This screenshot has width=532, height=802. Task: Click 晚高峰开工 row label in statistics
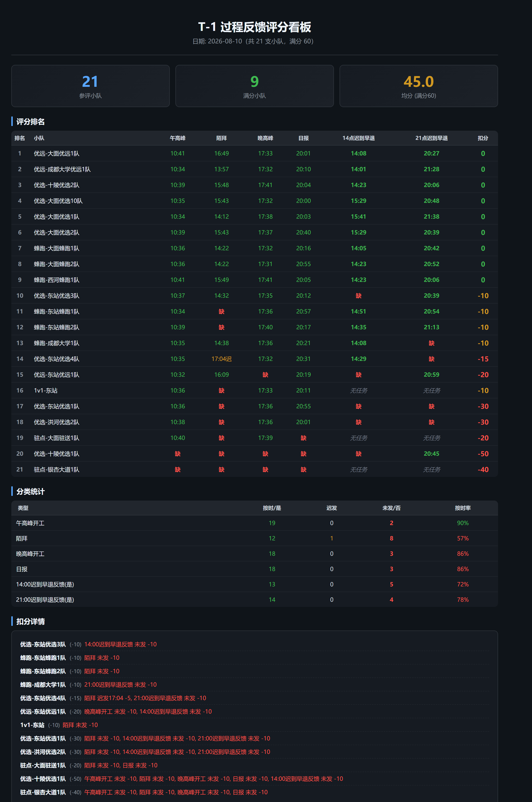click(x=30, y=554)
